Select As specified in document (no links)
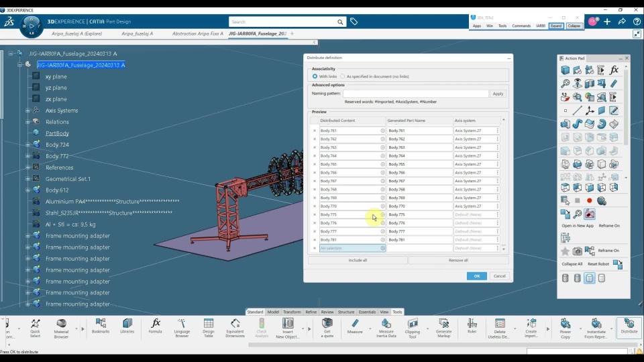644x362 pixels. 343,76
